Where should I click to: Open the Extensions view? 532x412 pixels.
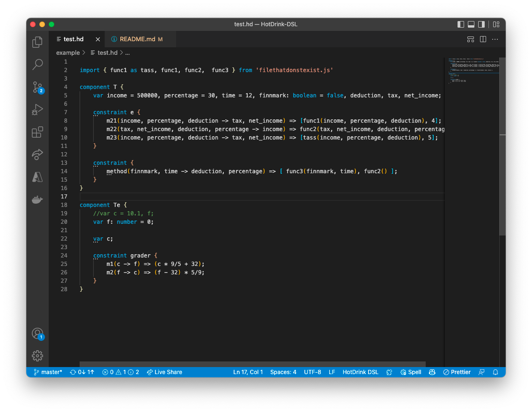coord(37,132)
